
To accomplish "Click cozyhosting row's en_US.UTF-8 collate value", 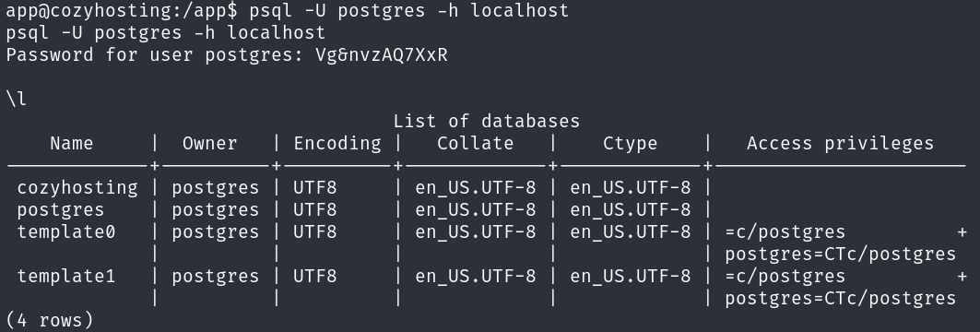I will [x=475, y=187].
